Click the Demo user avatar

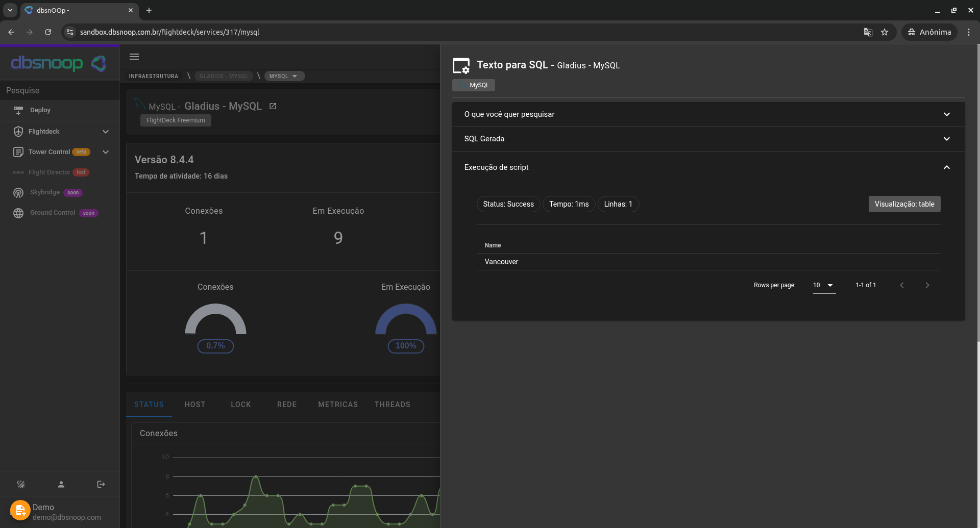(20, 510)
